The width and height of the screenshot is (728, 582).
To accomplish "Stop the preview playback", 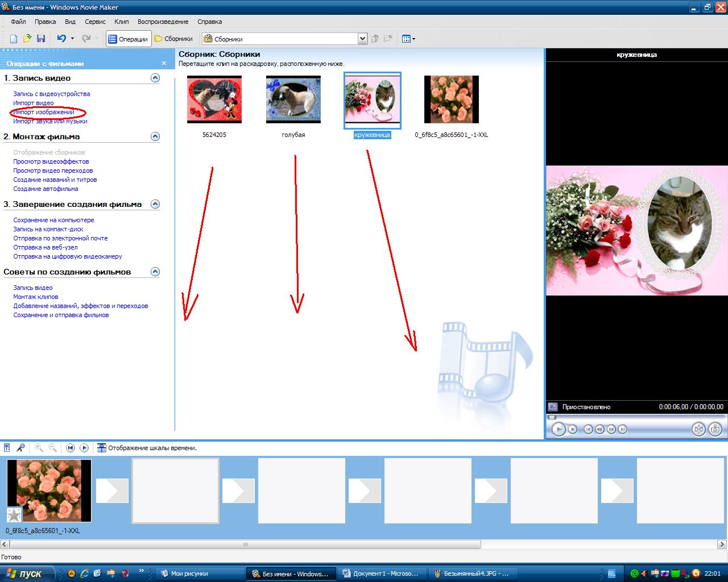I will 573,430.
